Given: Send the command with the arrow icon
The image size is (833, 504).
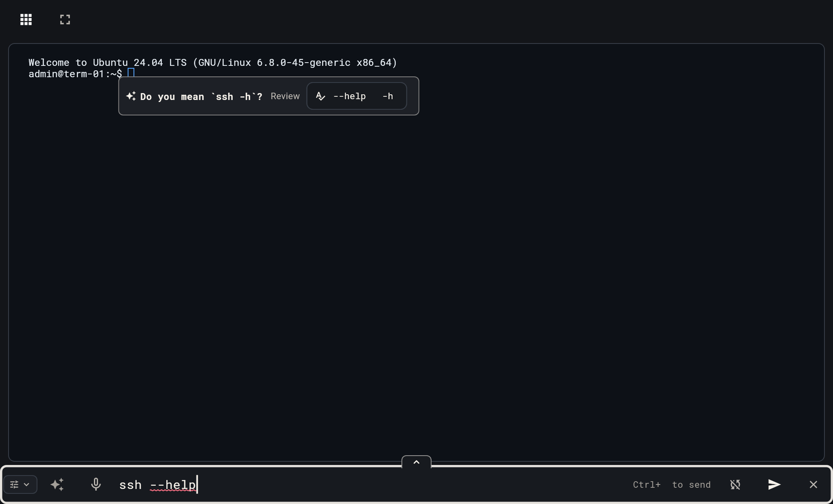Looking at the screenshot, I should [774, 484].
